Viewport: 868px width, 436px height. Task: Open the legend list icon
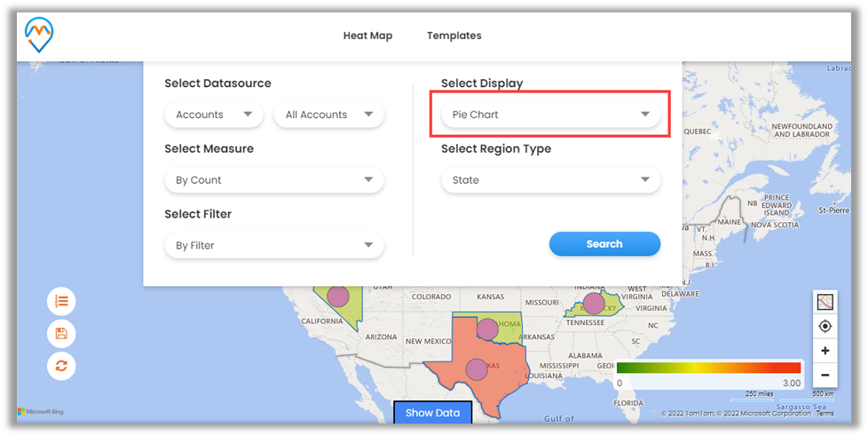pyautogui.click(x=61, y=302)
